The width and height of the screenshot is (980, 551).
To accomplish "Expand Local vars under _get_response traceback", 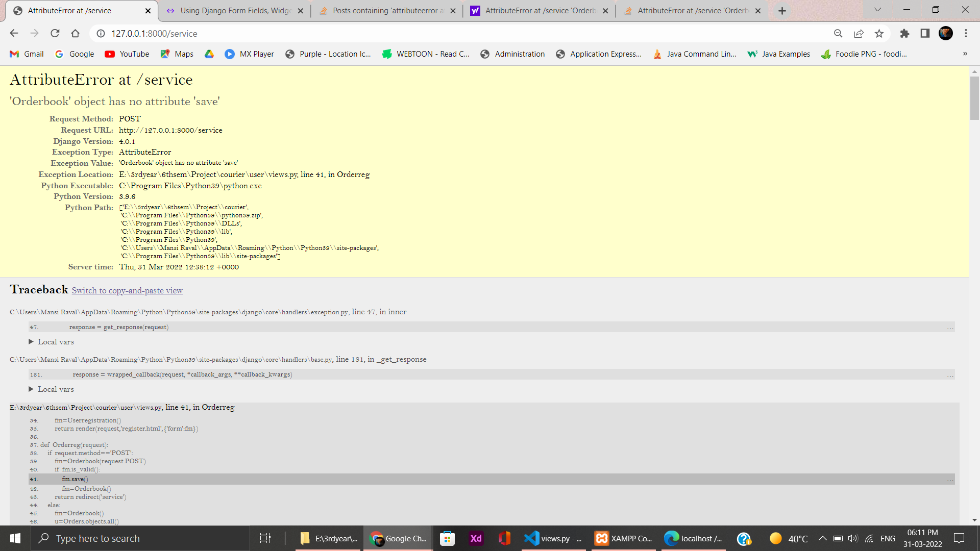I will coord(55,389).
